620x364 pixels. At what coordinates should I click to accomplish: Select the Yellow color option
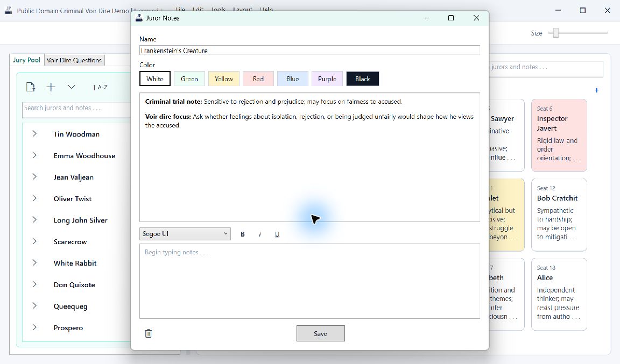pyautogui.click(x=224, y=78)
